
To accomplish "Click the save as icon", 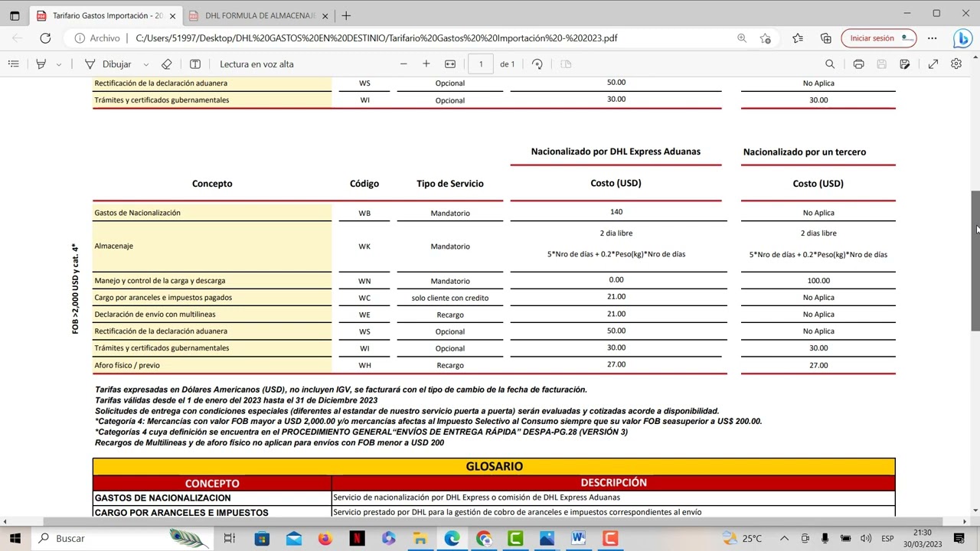I will (905, 64).
